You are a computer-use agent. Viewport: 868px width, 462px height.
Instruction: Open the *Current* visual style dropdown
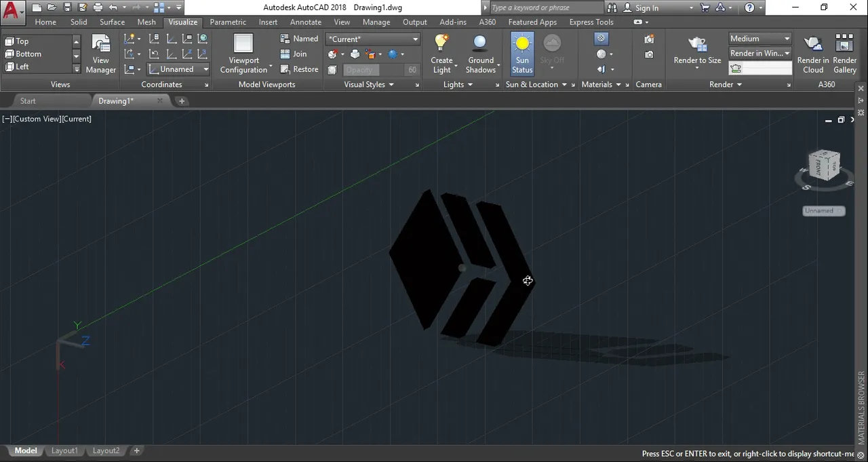point(373,39)
